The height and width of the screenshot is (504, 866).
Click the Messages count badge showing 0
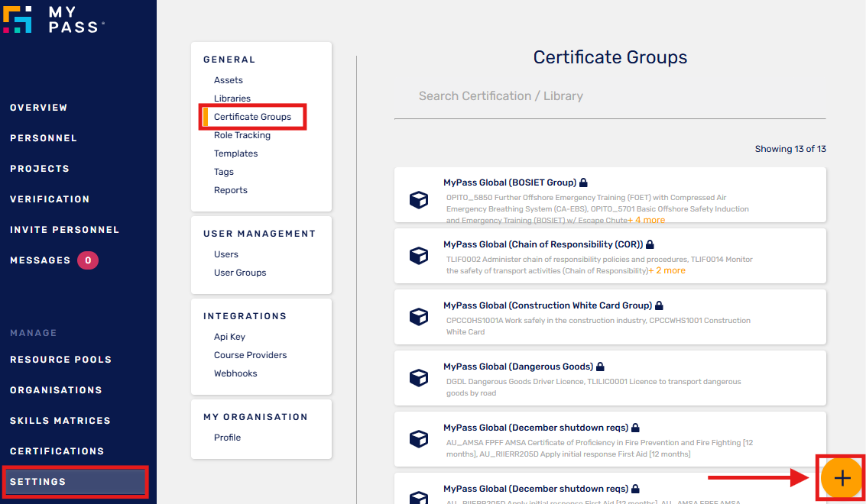(88, 260)
